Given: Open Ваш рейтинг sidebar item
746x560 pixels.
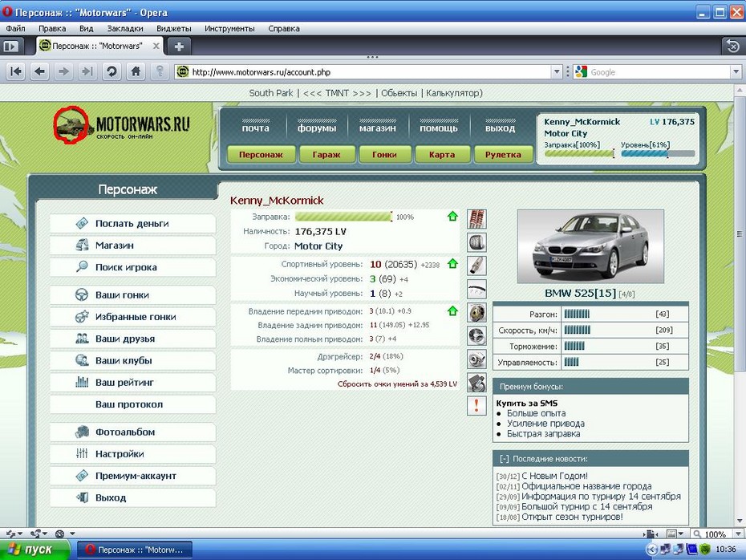Looking at the screenshot, I should point(132,383).
